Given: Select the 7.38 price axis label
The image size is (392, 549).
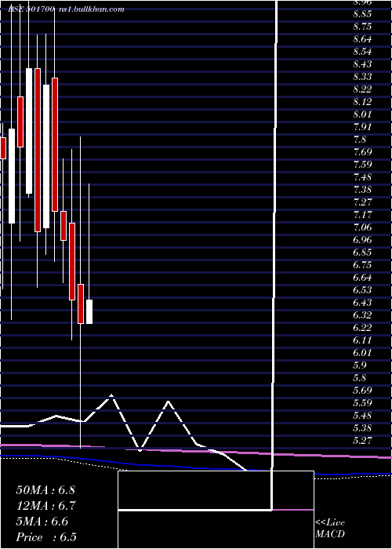Looking at the screenshot, I should [x=362, y=190].
